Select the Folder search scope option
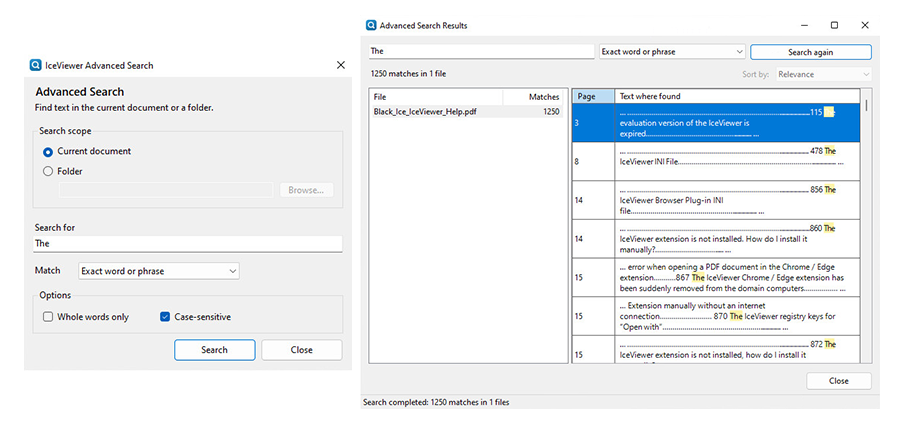Viewport: 900px width, 421px height. point(48,171)
